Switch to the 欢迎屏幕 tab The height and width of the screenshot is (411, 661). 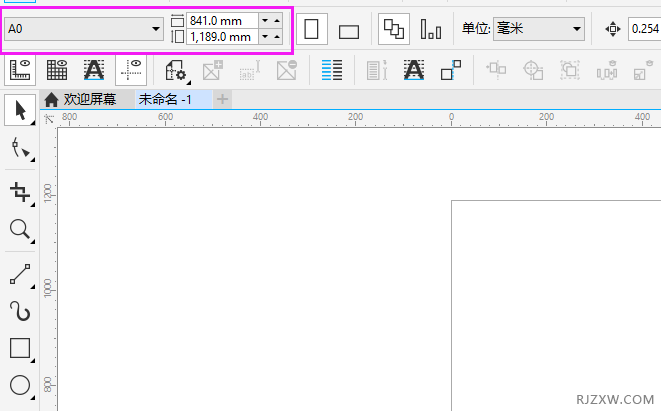(90, 99)
